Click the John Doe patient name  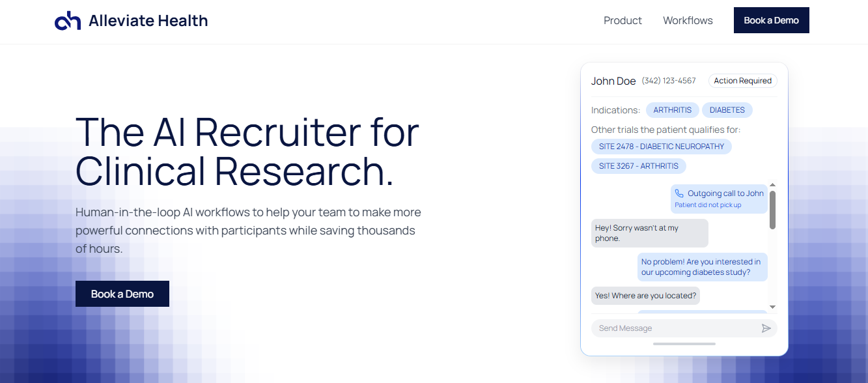[x=613, y=81]
